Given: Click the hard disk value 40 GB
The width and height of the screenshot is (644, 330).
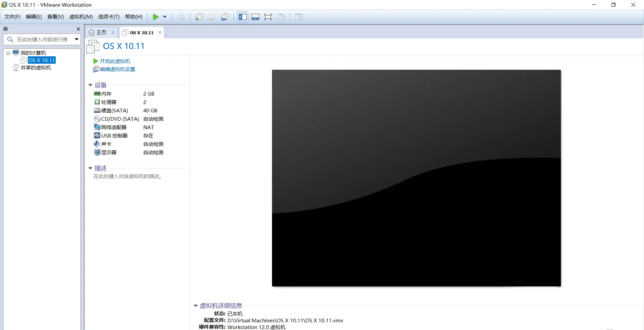Looking at the screenshot, I should point(150,110).
